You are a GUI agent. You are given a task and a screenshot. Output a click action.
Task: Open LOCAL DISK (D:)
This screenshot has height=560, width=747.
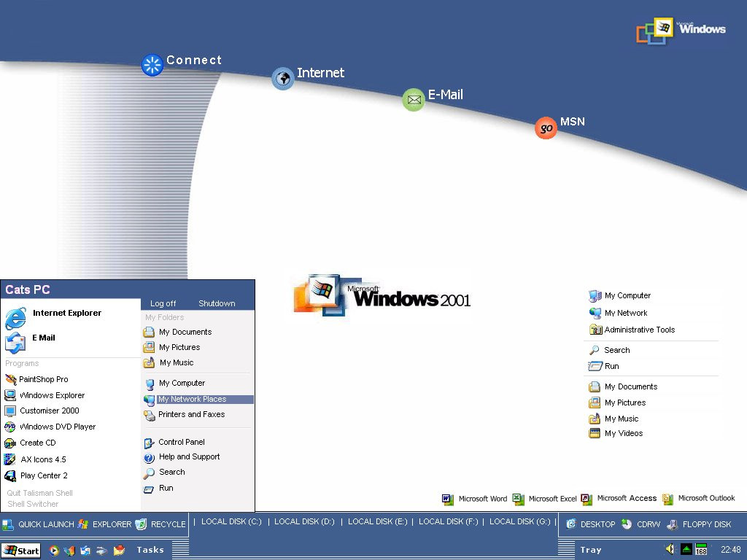tap(304, 522)
